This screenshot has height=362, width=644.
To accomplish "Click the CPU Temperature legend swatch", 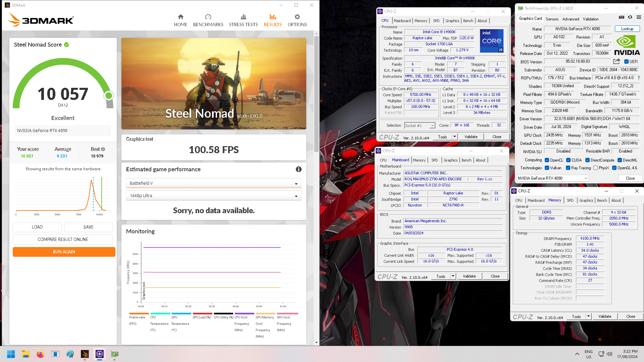I will click(x=160, y=314).
